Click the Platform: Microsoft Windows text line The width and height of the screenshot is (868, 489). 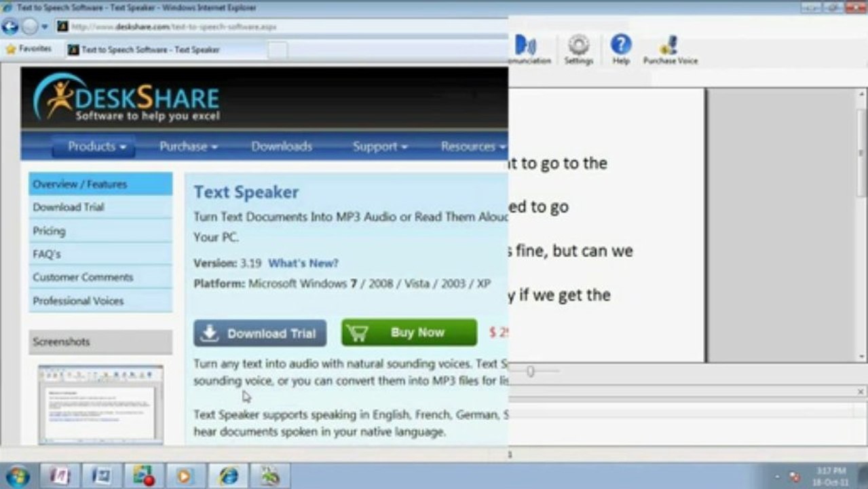(342, 283)
